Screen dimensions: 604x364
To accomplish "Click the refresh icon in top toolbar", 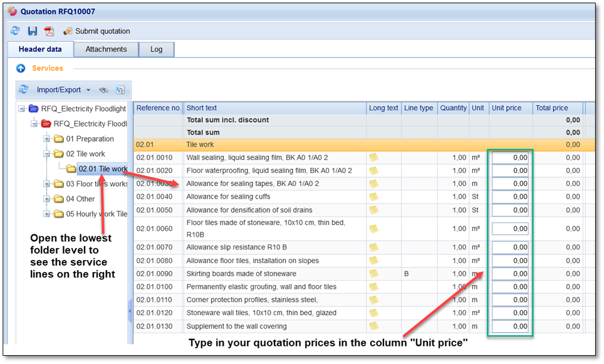I will click(x=16, y=31).
